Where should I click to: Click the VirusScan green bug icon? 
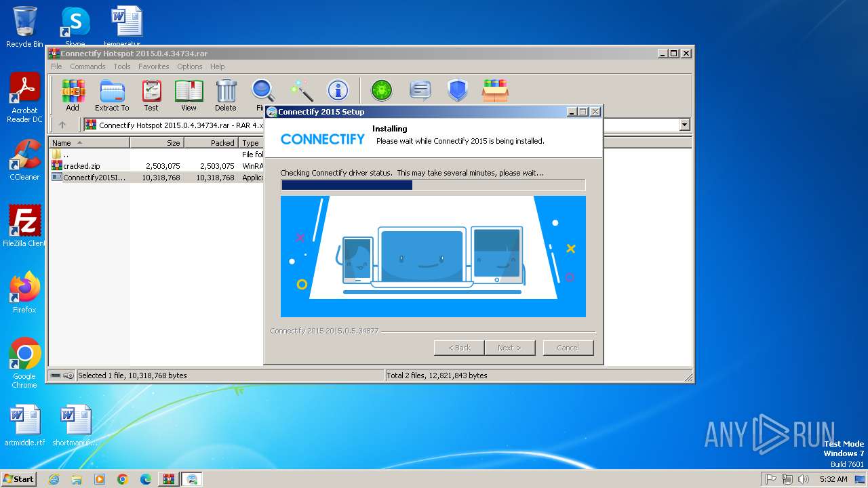382,90
